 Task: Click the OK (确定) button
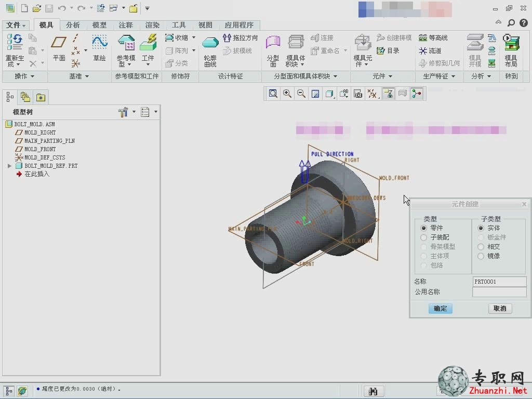click(x=440, y=309)
